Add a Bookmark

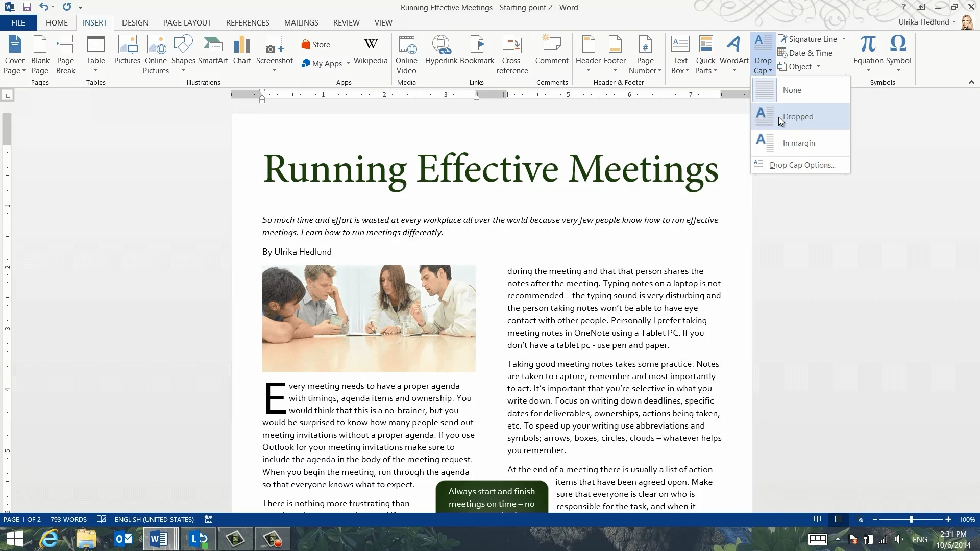477,51
